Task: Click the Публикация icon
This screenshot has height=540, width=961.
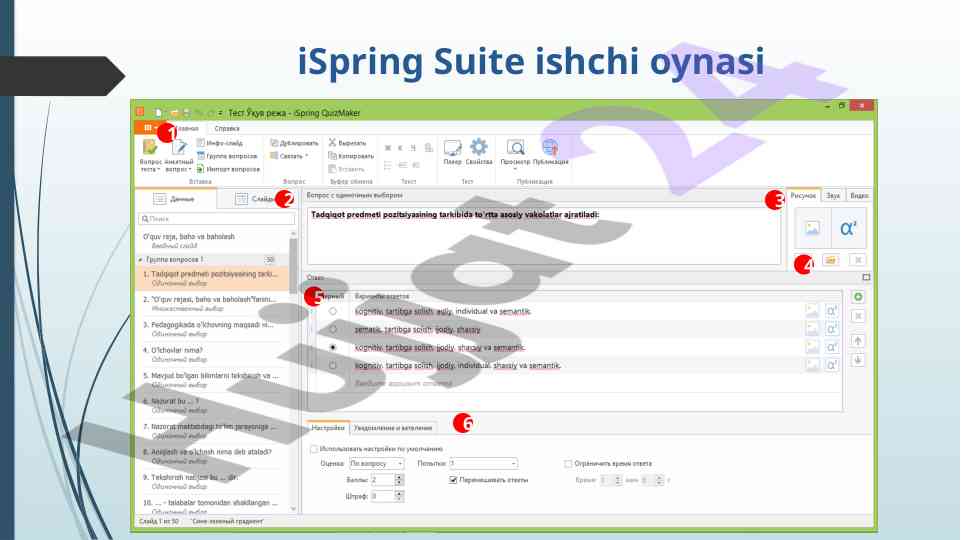Action: click(550, 147)
